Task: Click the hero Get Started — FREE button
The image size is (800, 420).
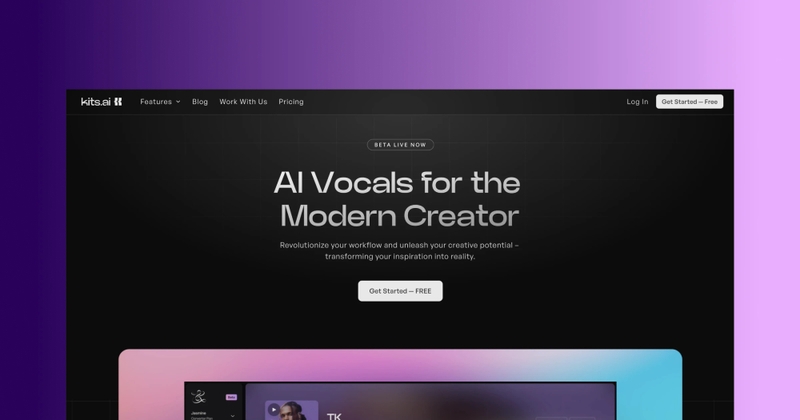Action: (400, 291)
